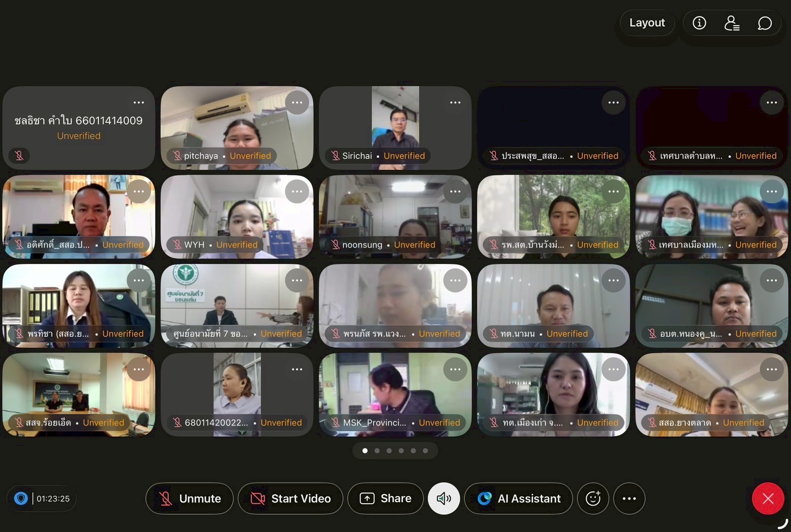791x532 pixels.
Task: Open options menu on pitchaya's tile
Action: [x=297, y=103]
